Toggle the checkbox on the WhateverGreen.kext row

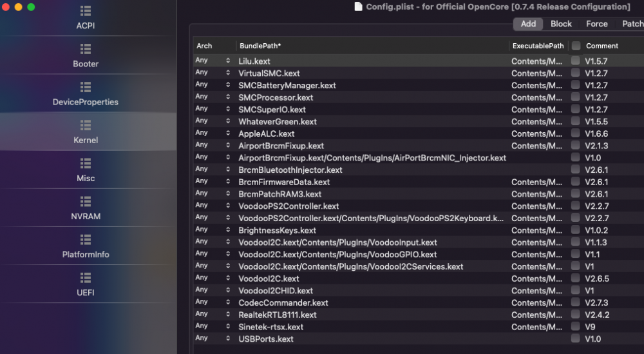(x=575, y=121)
